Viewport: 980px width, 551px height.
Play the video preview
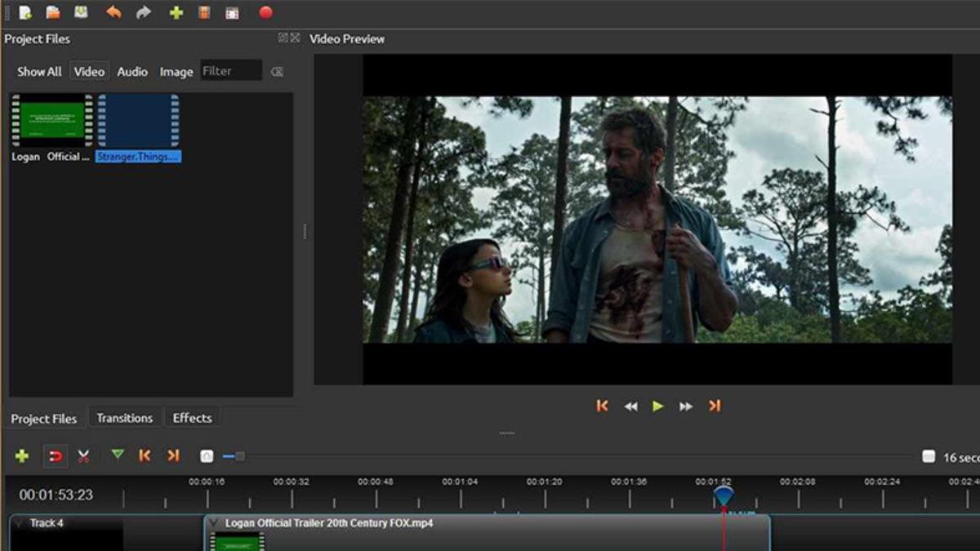(x=658, y=405)
